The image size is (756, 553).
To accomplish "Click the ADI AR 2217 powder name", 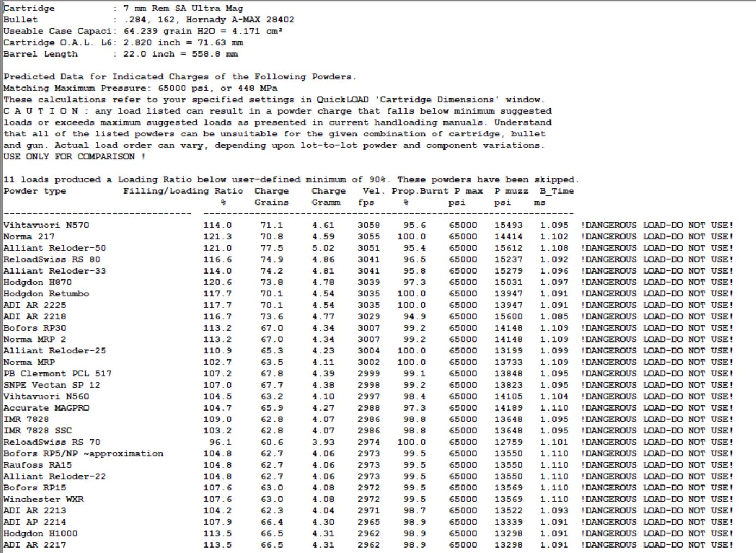I will [35, 545].
